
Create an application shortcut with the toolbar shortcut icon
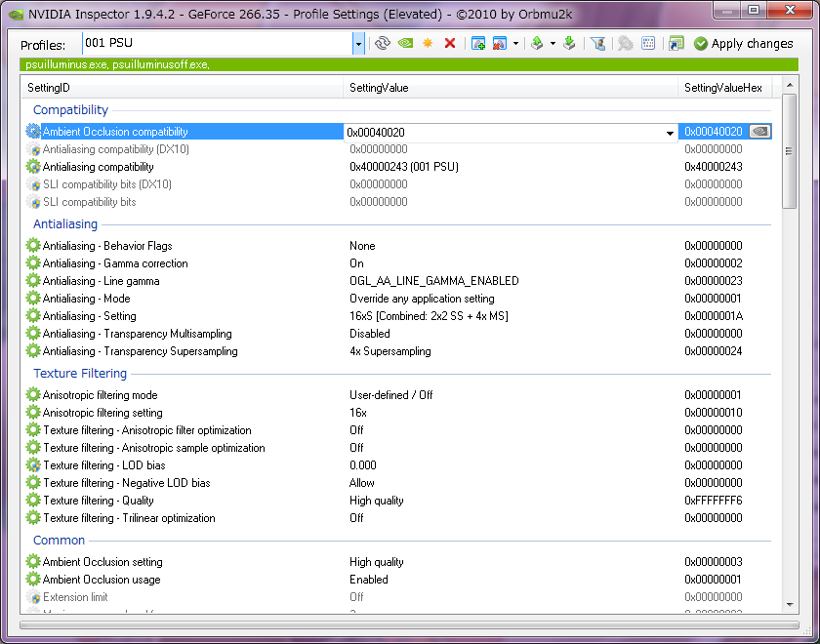coord(676,43)
